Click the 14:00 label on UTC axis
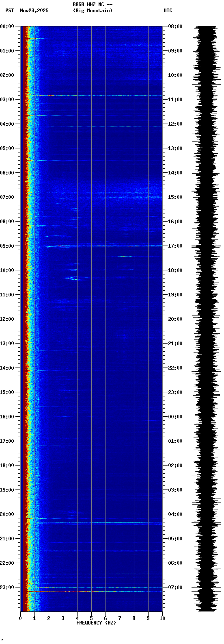This screenshot has width=224, height=644. click(175, 173)
